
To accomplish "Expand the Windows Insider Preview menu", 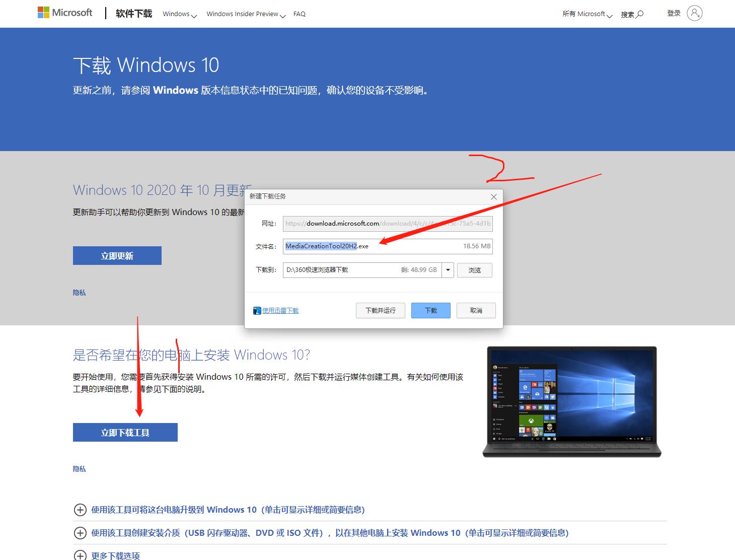I will pyautogui.click(x=246, y=14).
